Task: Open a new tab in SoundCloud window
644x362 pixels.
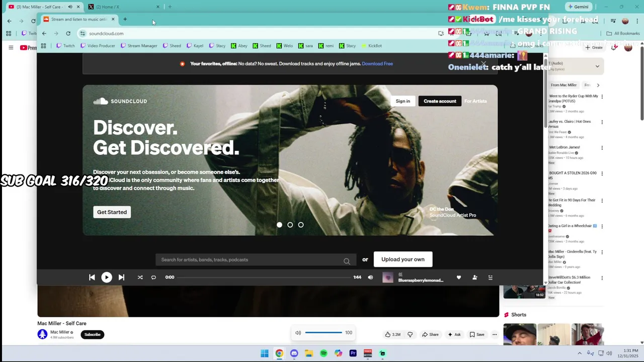Action: 125,19
